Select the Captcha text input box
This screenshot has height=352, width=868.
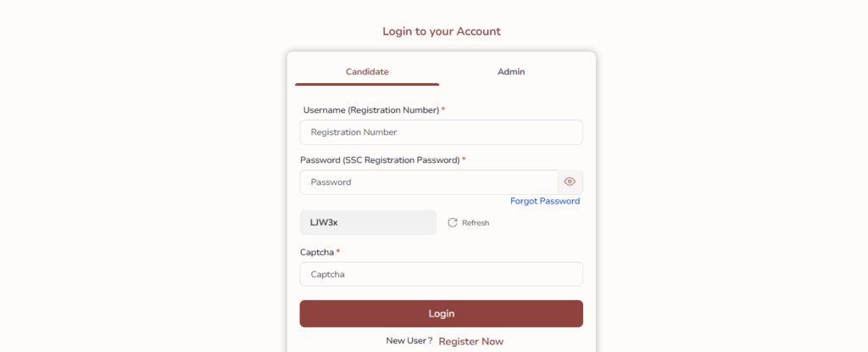(441, 274)
